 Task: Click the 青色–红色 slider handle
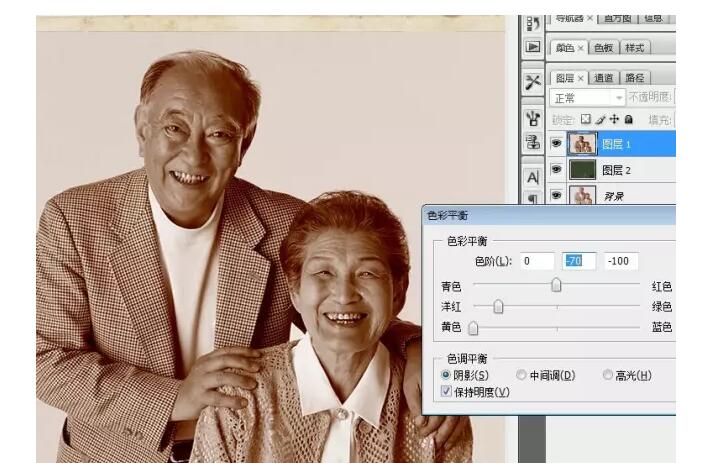tap(557, 285)
